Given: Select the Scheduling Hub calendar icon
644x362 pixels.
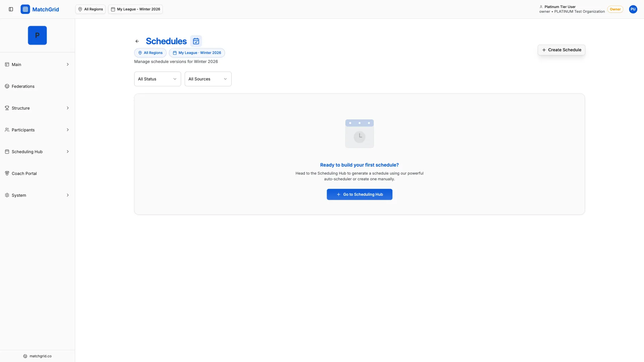Looking at the screenshot, I should click(7, 152).
